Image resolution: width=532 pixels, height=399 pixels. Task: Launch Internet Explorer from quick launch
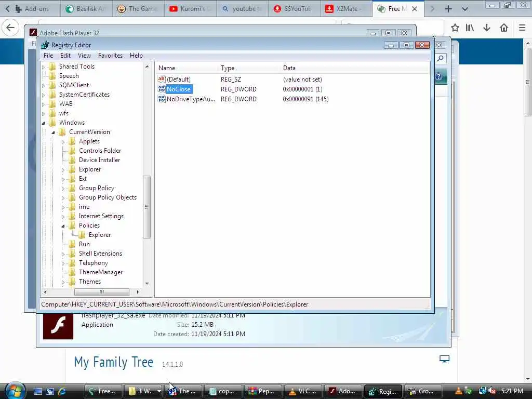62,391
